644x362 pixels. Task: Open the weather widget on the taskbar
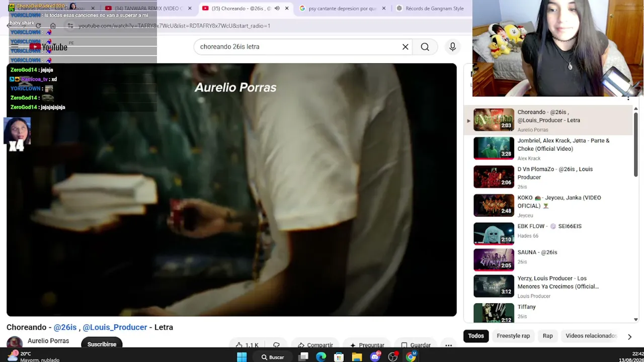(x=34, y=356)
